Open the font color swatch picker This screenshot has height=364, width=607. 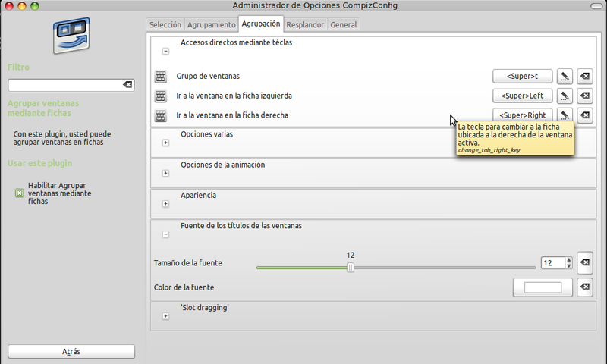tap(543, 287)
